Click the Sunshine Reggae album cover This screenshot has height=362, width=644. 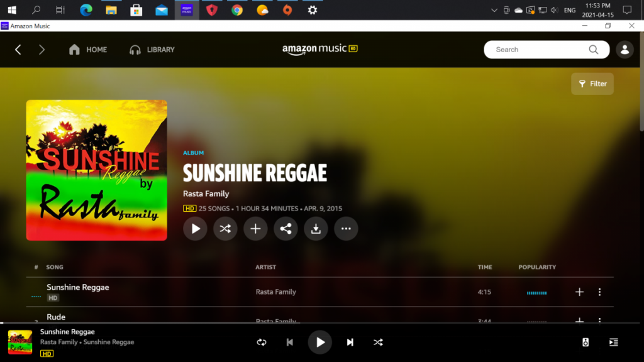point(96,170)
